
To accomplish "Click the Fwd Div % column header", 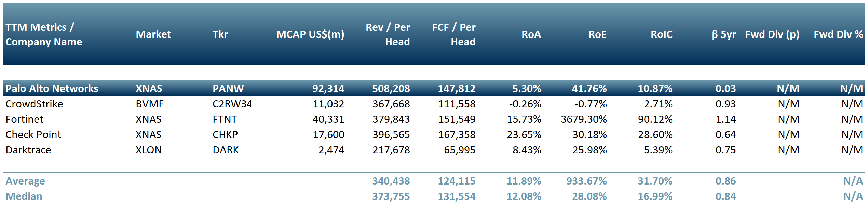I will 838,34.
